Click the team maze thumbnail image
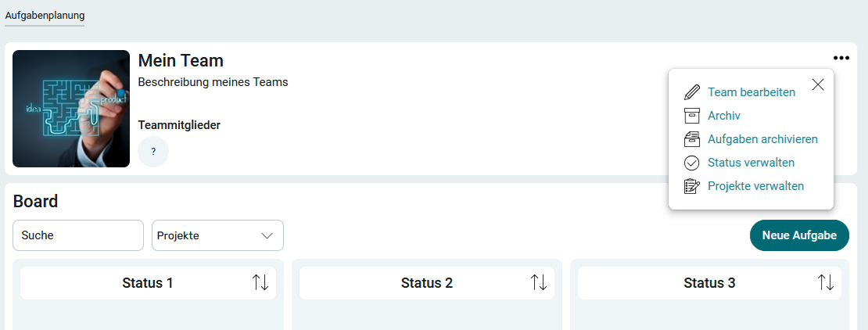Viewport: 868px width, 330px height. click(71, 109)
